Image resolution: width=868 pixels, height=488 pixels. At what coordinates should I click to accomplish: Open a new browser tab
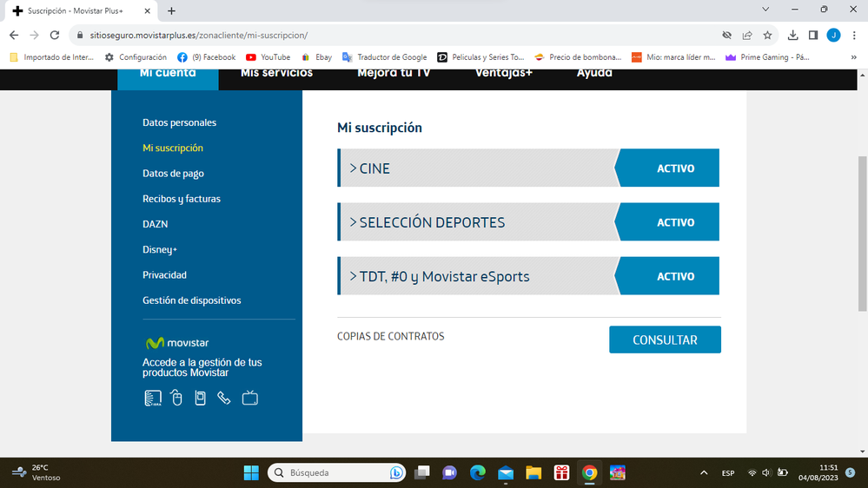pos(172,10)
